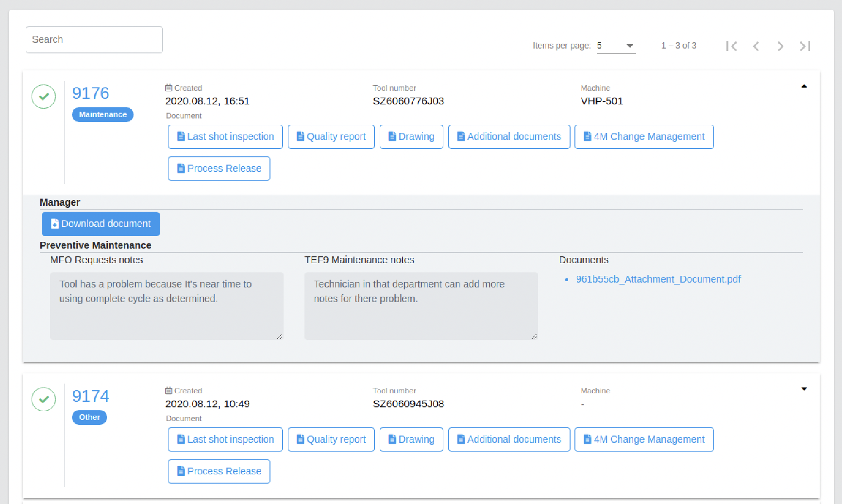Screen dimensions: 842x504
Task: Click the Download document button
Action: 101,224
